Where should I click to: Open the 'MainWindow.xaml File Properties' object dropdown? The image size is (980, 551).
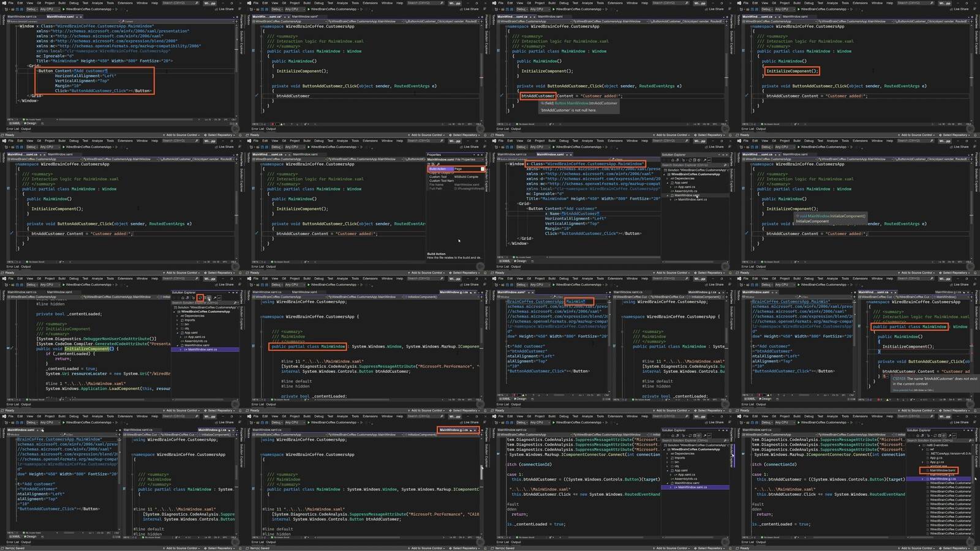click(x=456, y=160)
